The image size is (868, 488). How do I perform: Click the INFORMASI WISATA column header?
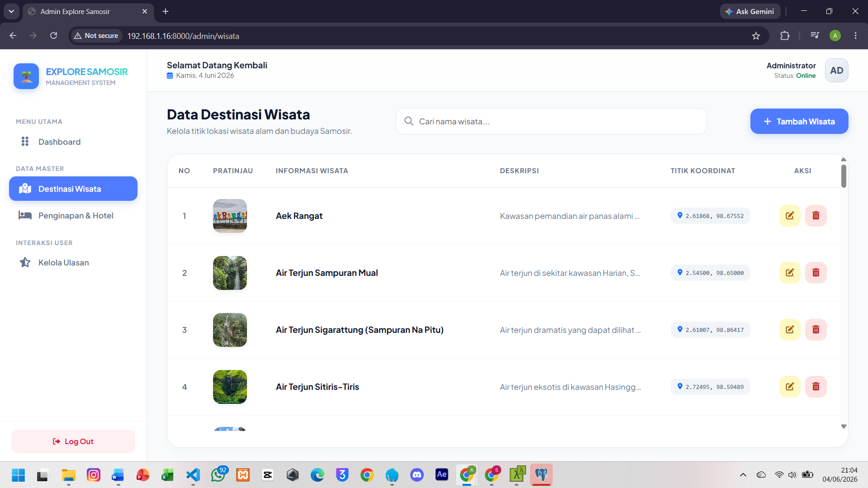(x=312, y=171)
